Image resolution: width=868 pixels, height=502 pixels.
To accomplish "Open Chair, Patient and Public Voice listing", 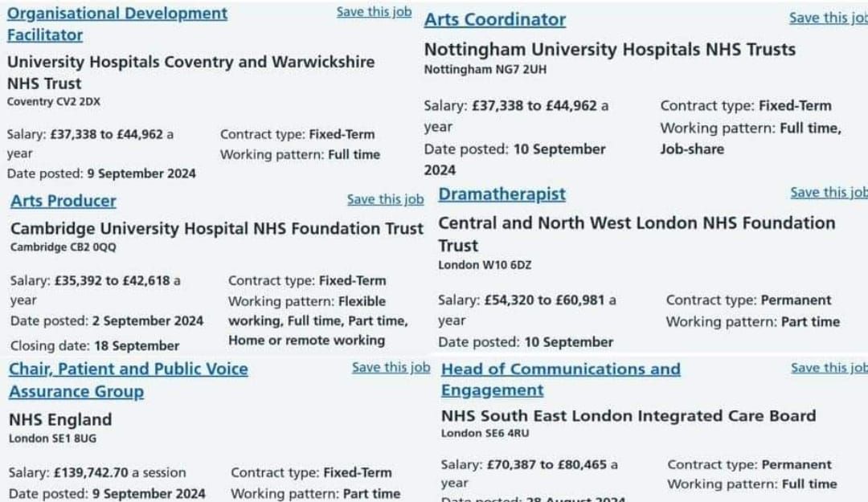I will 129,369.
